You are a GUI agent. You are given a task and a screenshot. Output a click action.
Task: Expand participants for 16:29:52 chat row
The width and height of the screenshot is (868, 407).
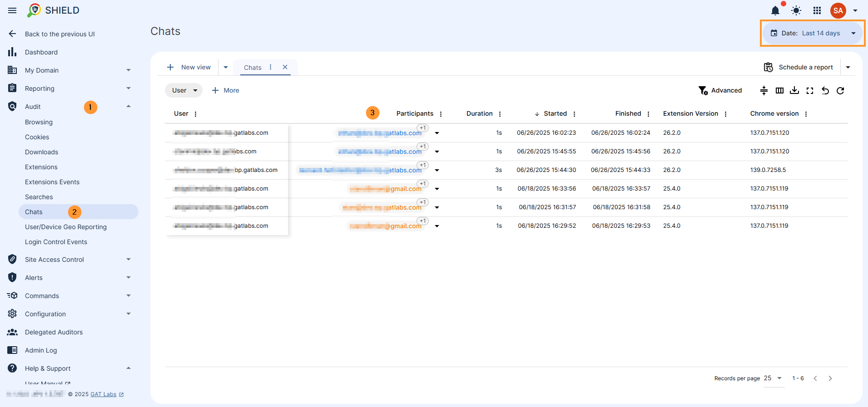tap(437, 226)
